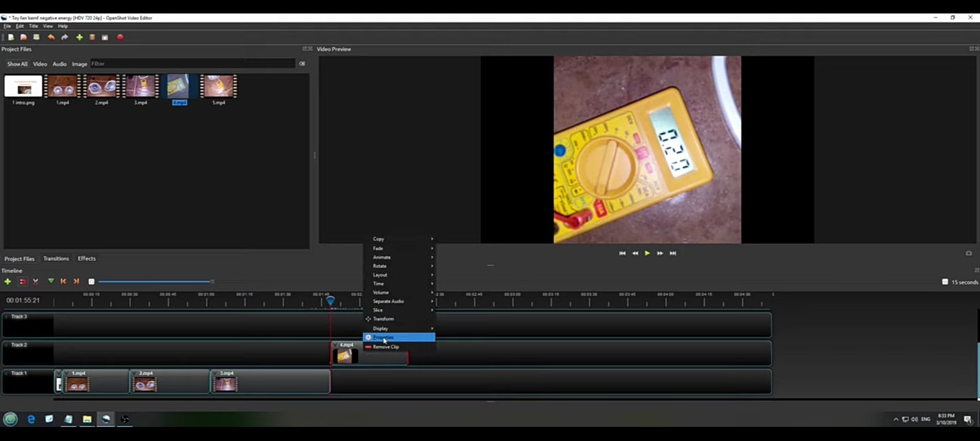This screenshot has height=441, width=980.
Task: Switch to the Effects tab
Action: [86, 258]
